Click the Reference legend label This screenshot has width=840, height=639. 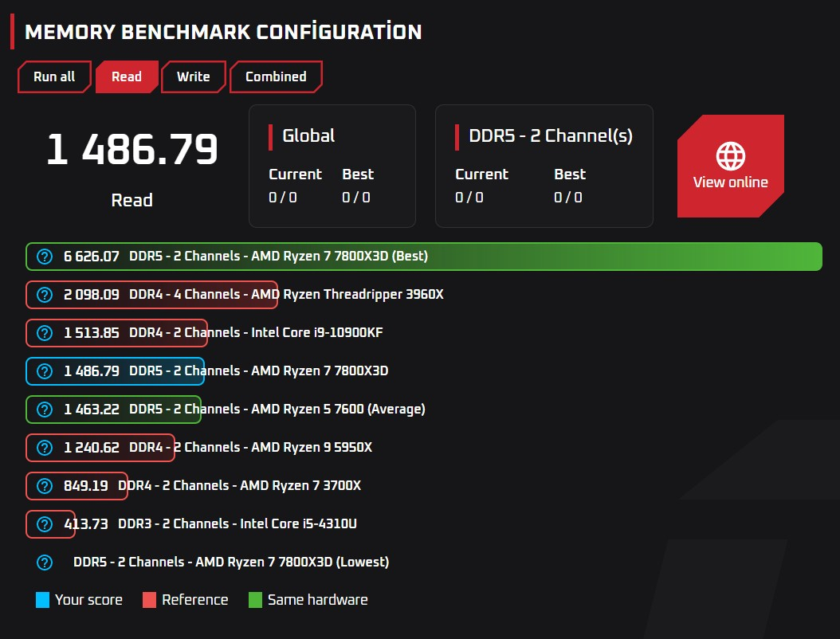pos(195,600)
